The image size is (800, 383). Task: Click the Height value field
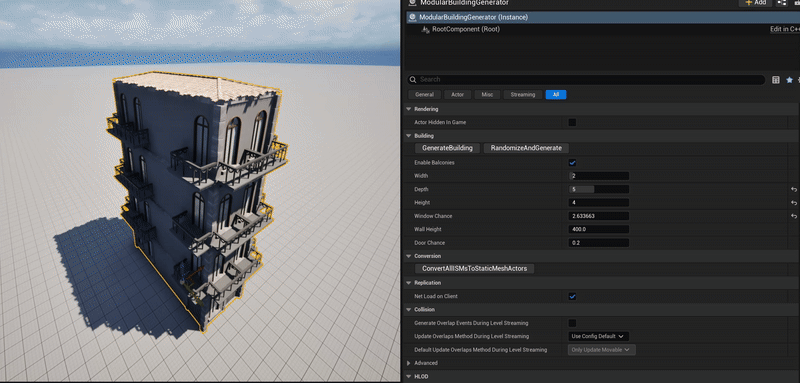click(x=598, y=202)
